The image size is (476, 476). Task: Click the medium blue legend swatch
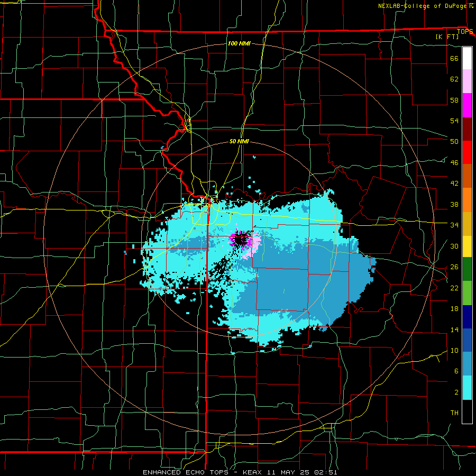pyautogui.click(x=467, y=340)
